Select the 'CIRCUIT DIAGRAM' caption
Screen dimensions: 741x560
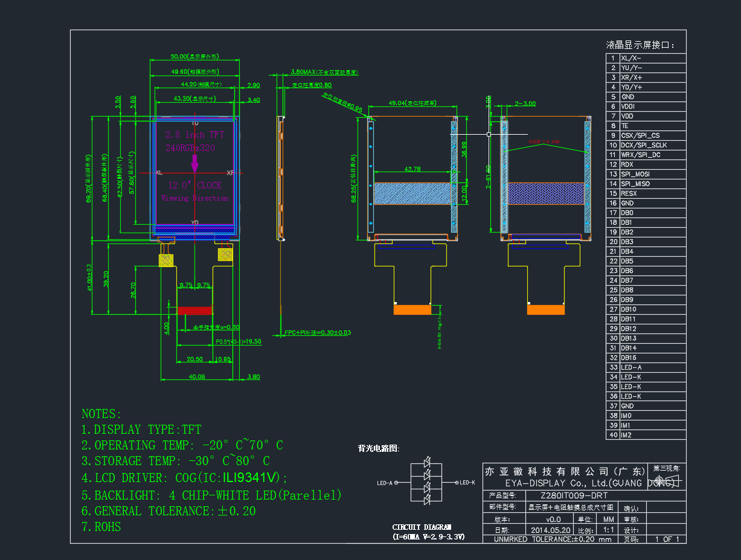coord(422,527)
